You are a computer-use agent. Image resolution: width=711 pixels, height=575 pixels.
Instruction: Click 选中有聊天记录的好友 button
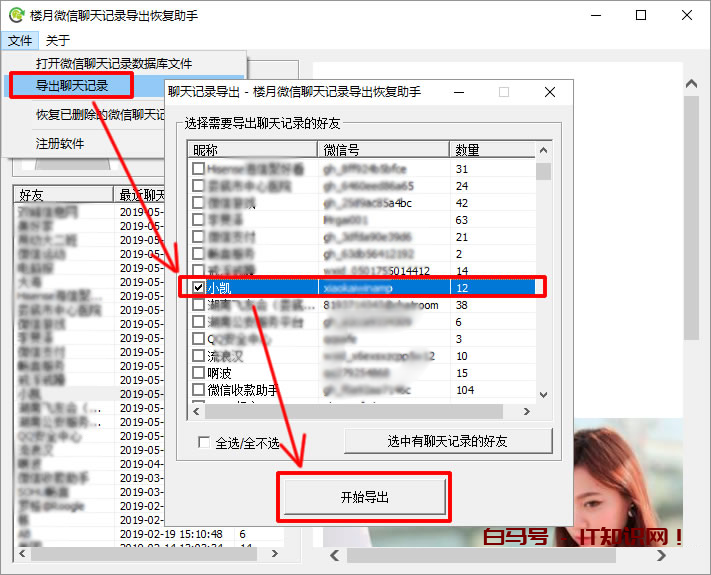(447, 441)
